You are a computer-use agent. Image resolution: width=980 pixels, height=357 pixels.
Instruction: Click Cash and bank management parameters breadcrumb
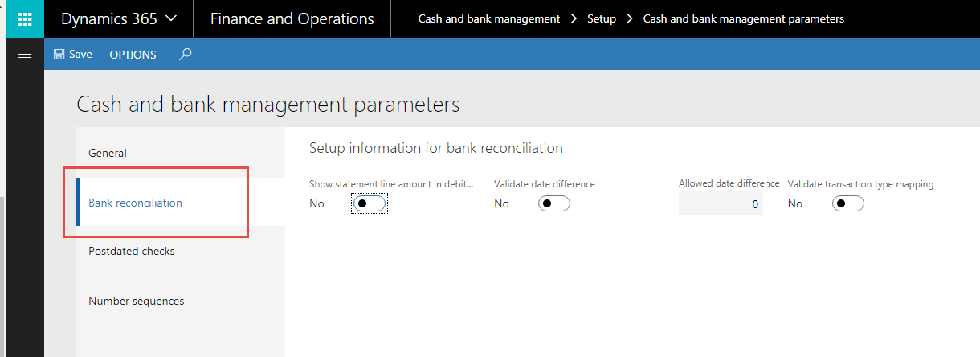pyautogui.click(x=743, y=18)
